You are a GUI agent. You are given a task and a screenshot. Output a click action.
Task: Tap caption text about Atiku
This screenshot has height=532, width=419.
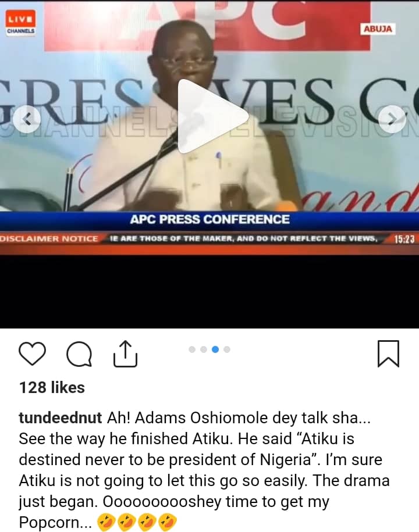coord(204,470)
